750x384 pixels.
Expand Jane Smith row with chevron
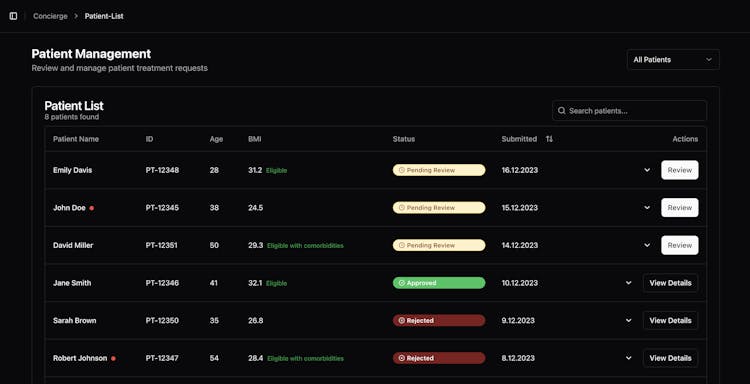point(629,283)
